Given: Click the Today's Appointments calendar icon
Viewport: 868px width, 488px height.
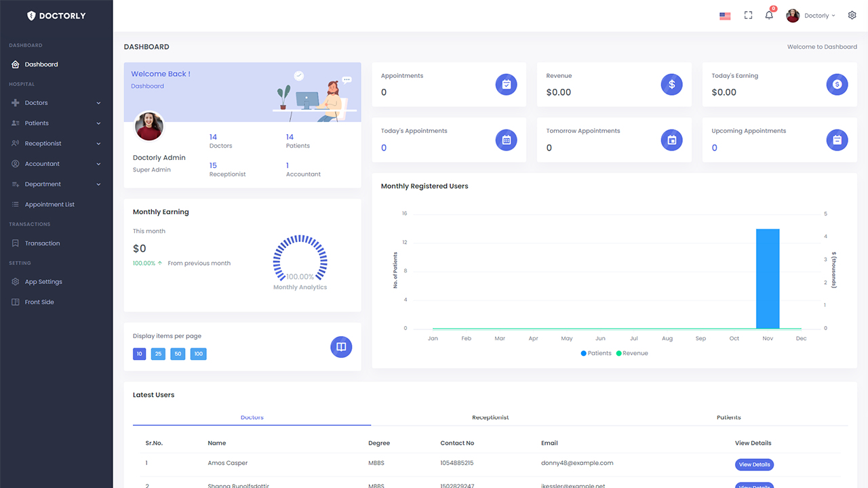Looking at the screenshot, I should [506, 140].
